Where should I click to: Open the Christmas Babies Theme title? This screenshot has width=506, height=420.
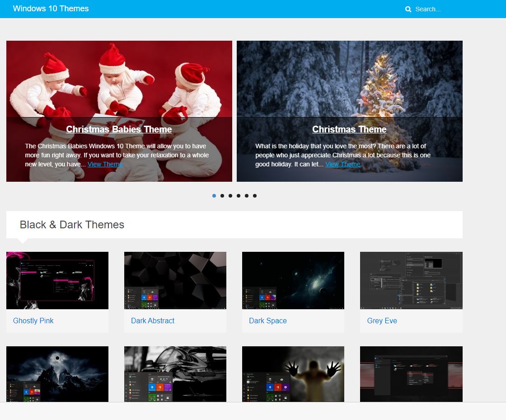[x=119, y=129]
